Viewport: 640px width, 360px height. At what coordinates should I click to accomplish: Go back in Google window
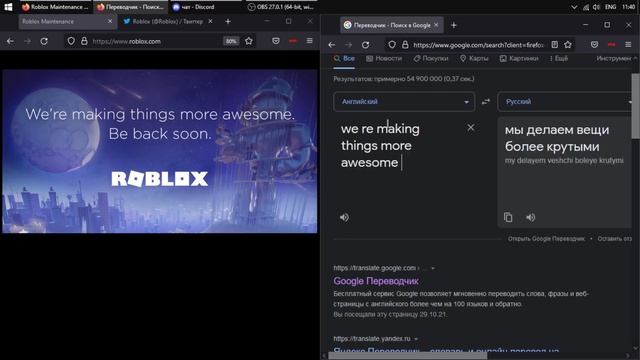(332, 45)
